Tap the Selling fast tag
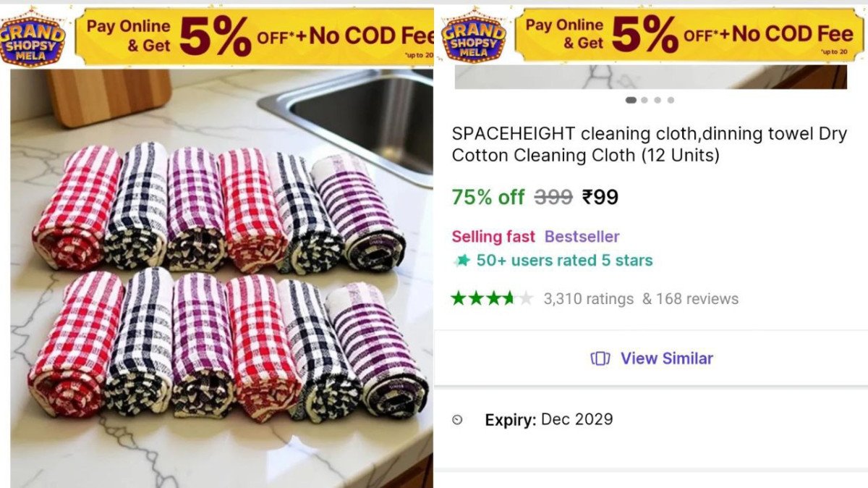The height and width of the screenshot is (488, 868). 493,237
